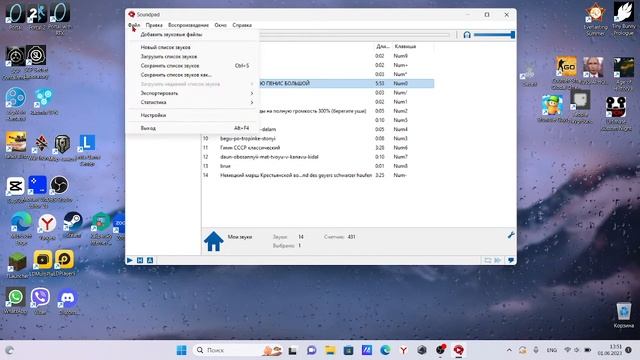Open Microsoft Edge desktop shortcut

tap(21, 228)
